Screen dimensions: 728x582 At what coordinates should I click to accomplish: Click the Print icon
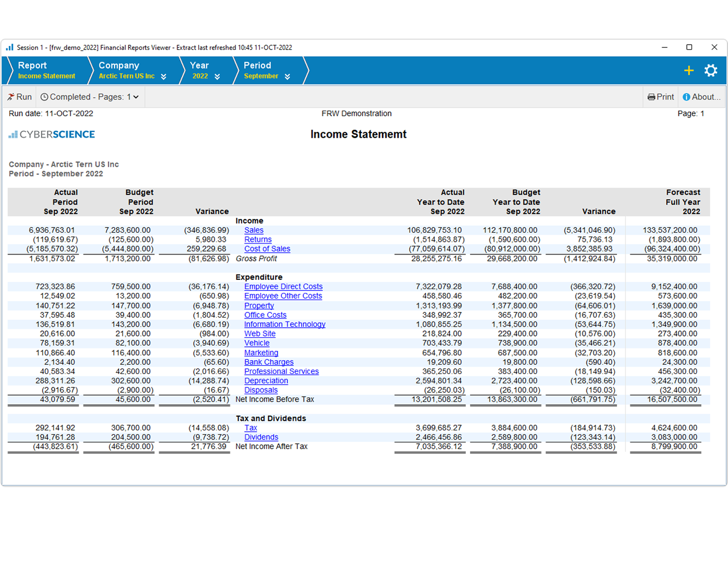tap(651, 97)
